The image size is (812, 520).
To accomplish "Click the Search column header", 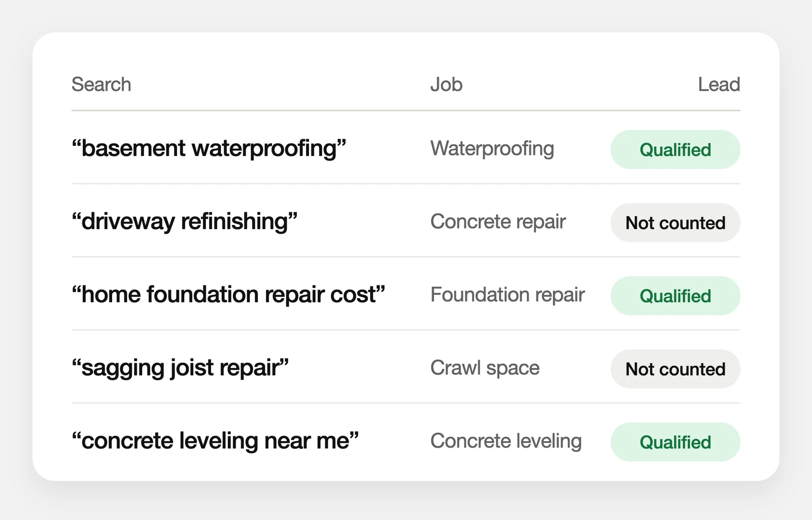I will [101, 84].
